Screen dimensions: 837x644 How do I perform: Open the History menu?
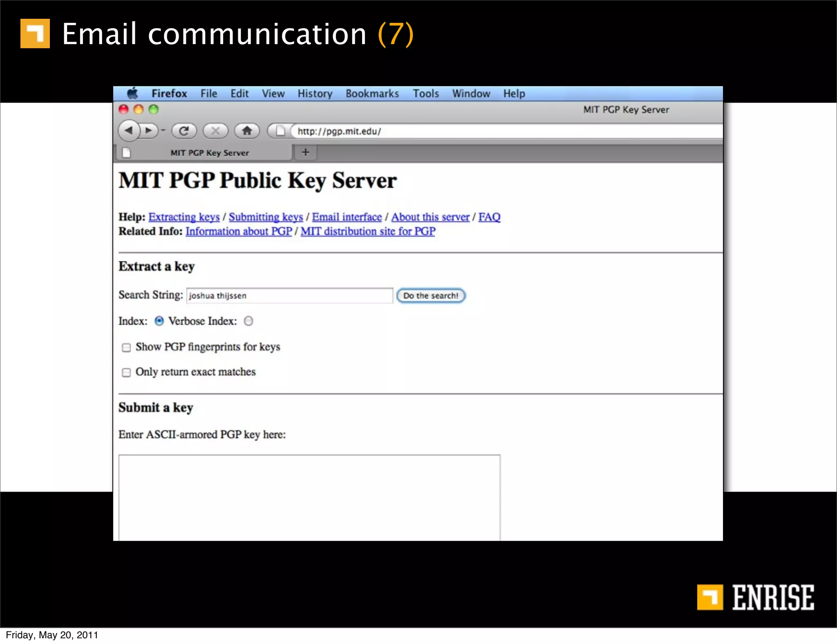[x=315, y=94]
